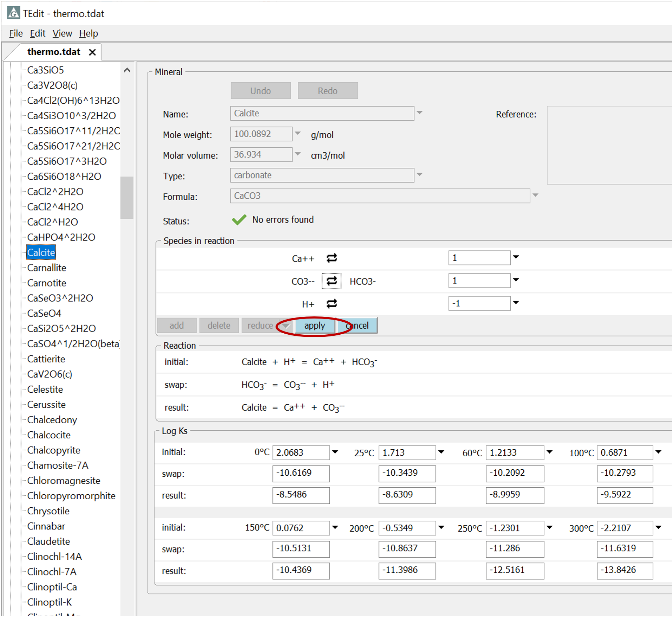Open the 0°C log K dropdown

[335, 452]
